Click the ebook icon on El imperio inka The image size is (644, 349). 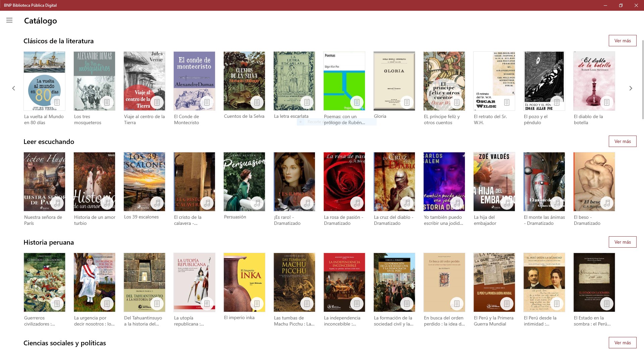[257, 304]
